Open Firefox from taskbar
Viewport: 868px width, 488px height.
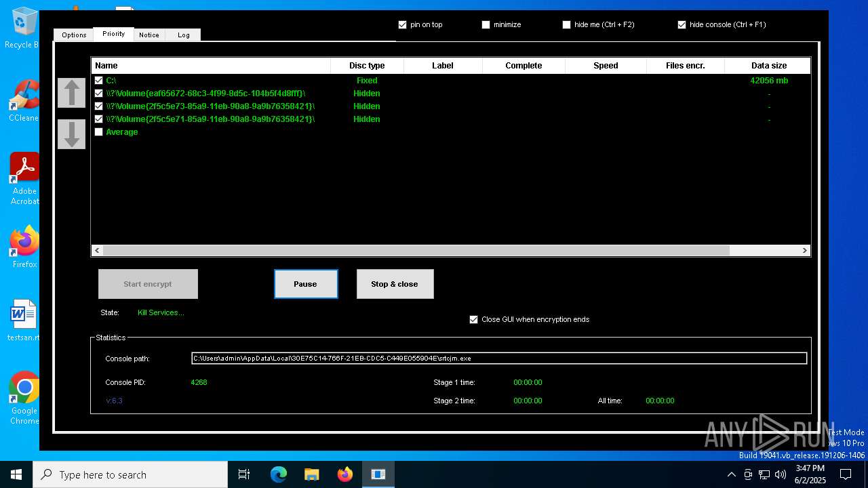tap(345, 474)
